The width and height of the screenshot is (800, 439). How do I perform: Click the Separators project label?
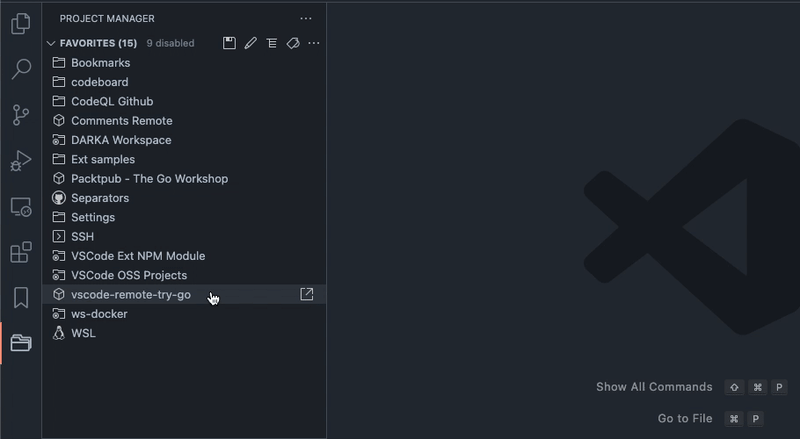pyautogui.click(x=100, y=198)
